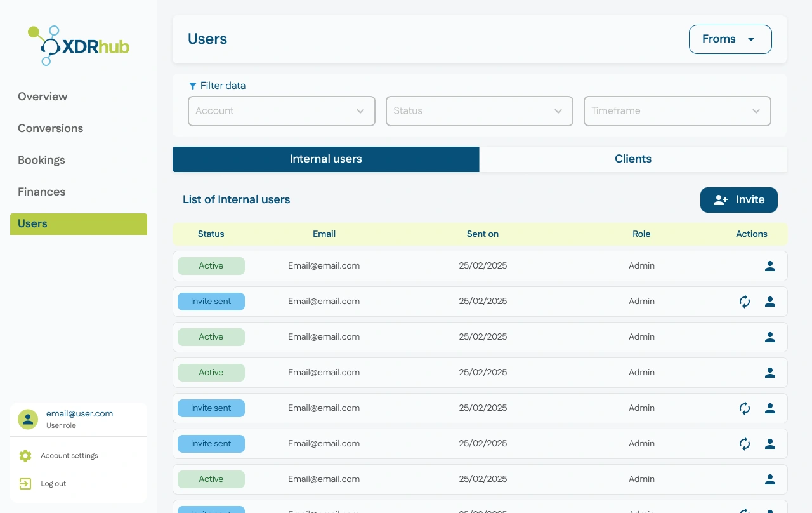Open the Status filter dropdown
Screen dimensions: 812x513
[479, 111]
